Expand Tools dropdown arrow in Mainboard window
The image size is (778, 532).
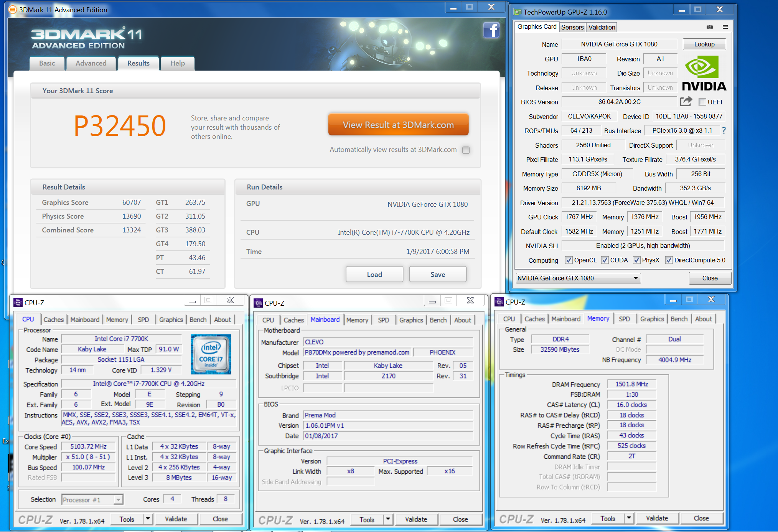click(x=388, y=519)
